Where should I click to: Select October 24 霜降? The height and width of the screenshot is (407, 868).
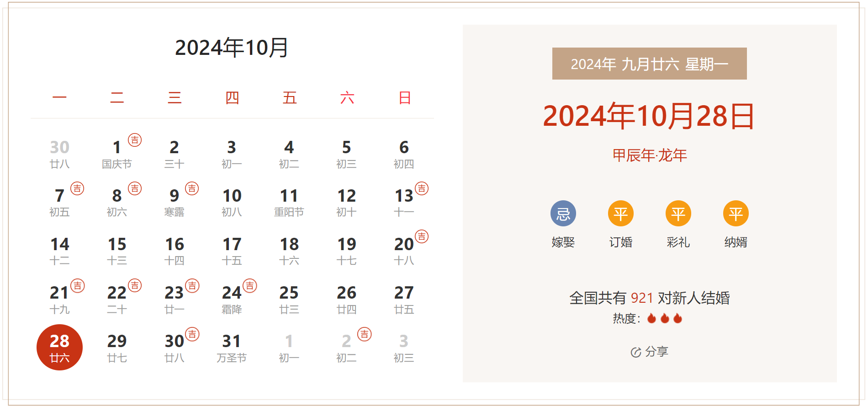tap(232, 300)
